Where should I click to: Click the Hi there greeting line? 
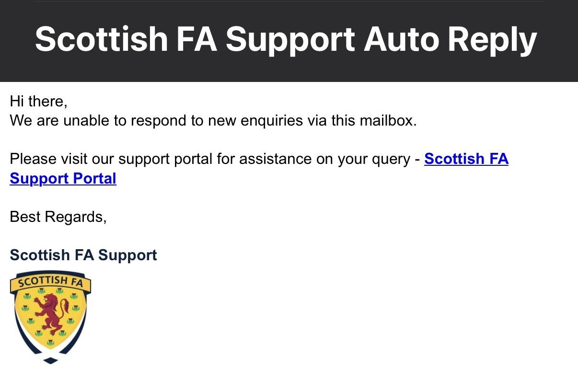pos(38,101)
